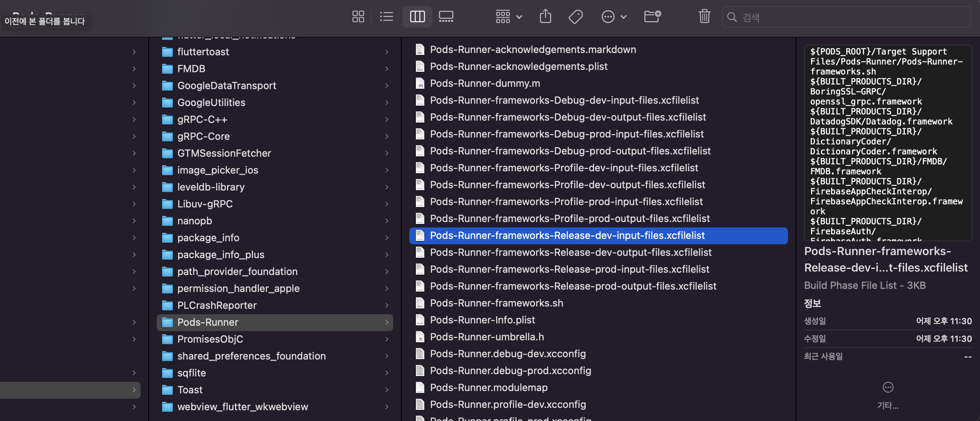This screenshot has height=421, width=980.
Task: Open the Tags editor icon
Action: 575,17
